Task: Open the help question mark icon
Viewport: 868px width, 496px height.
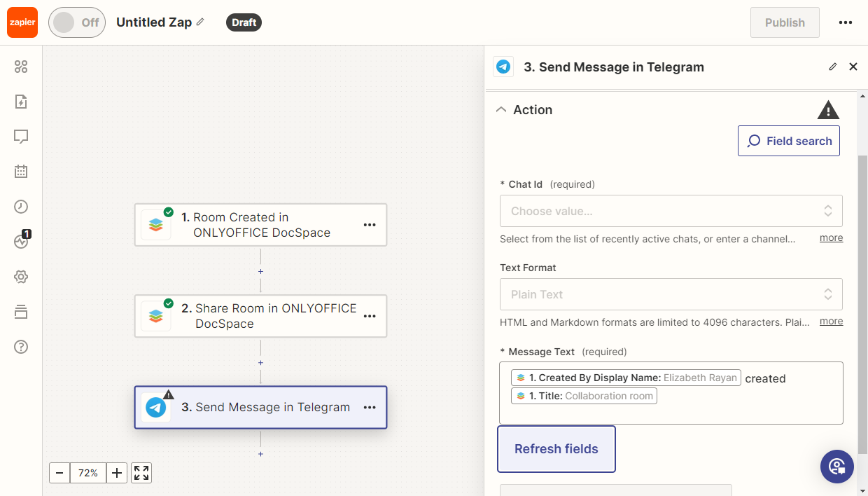Action: (x=21, y=347)
